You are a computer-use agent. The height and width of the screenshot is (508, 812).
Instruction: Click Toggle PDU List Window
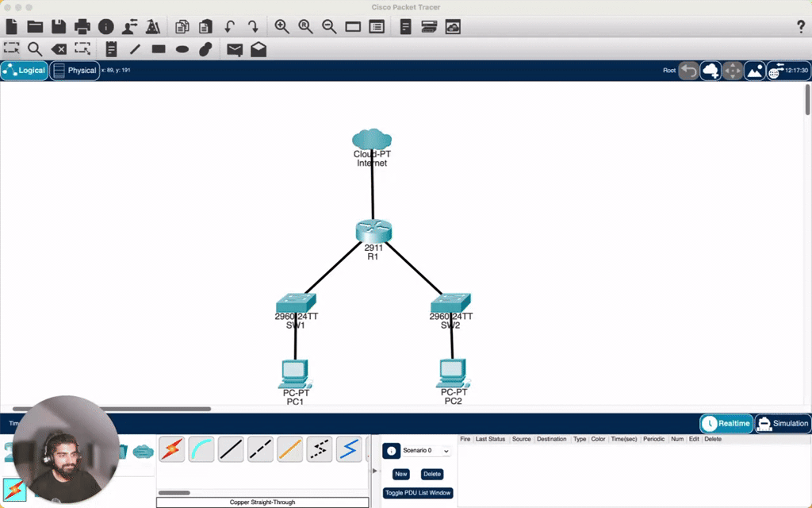tap(418, 492)
